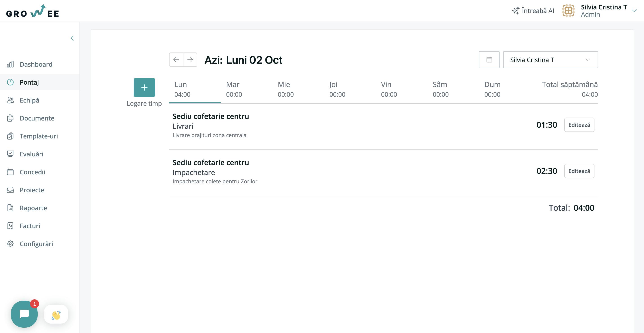Click the Logare timp plus icon
This screenshot has width=644, height=333.
[144, 88]
